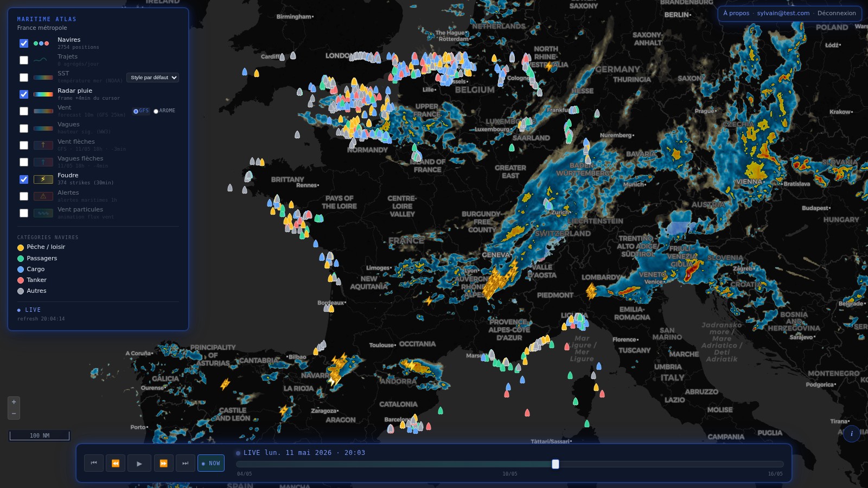Enable the Vent flèches checkbox
The image size is (868, 488).
pos(24,145)
